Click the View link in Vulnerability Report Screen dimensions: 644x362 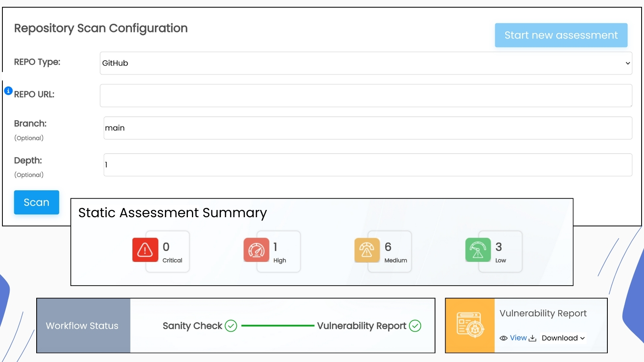[518, 338]
